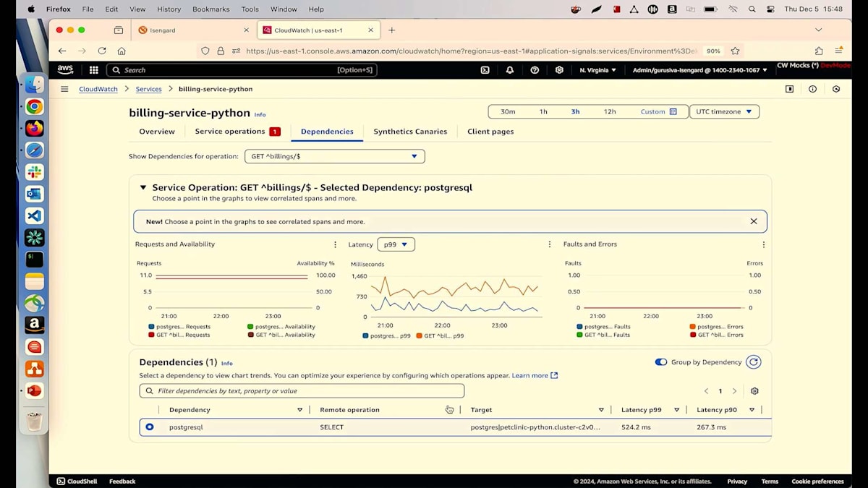Open Outlook from the dock
Screen dimensions: 868x488
[x=34, y=194]
